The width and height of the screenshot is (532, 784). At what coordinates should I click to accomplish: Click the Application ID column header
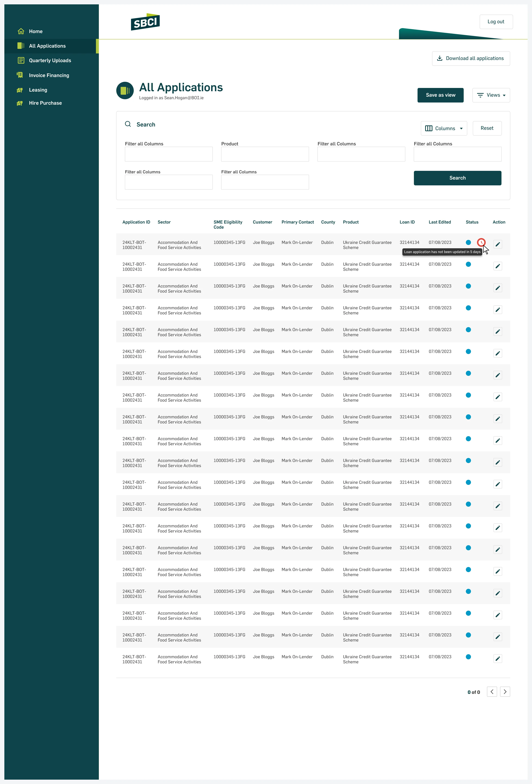pos(136,222)
